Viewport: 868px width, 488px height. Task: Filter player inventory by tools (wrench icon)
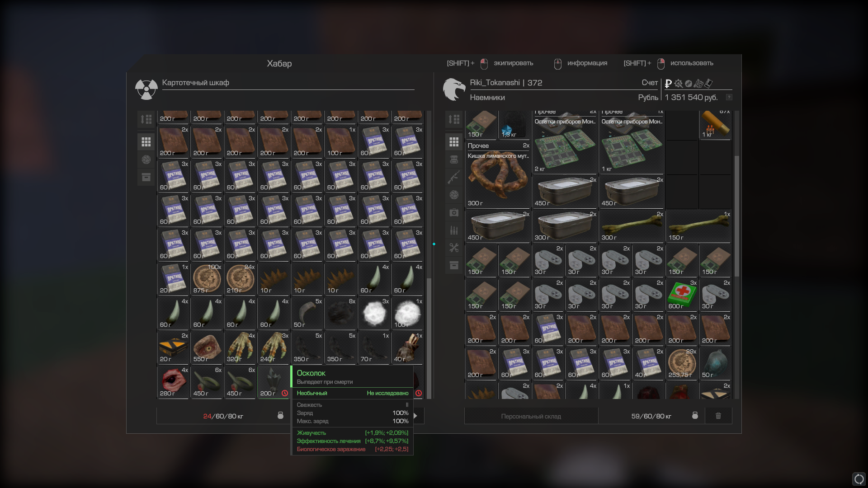point(454,248)
